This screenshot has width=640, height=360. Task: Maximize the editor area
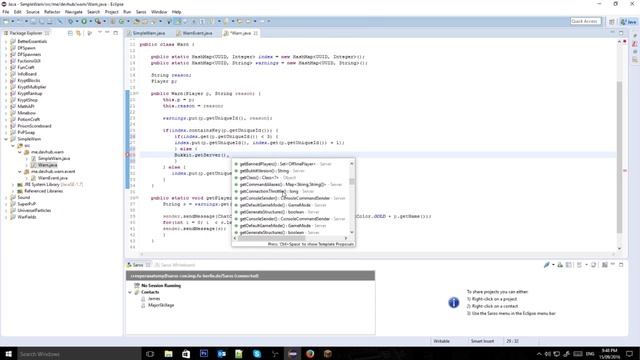click(621, 33)
